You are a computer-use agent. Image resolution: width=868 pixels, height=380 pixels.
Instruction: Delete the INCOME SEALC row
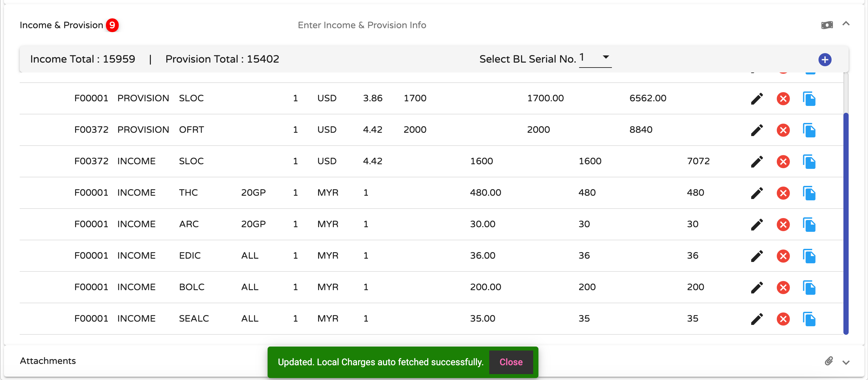(x=783, y=319)
